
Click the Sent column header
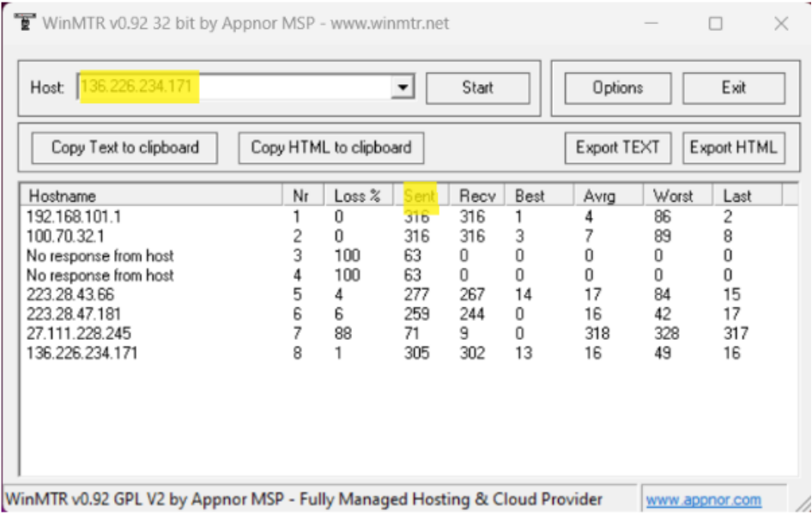tap(421, 196)
